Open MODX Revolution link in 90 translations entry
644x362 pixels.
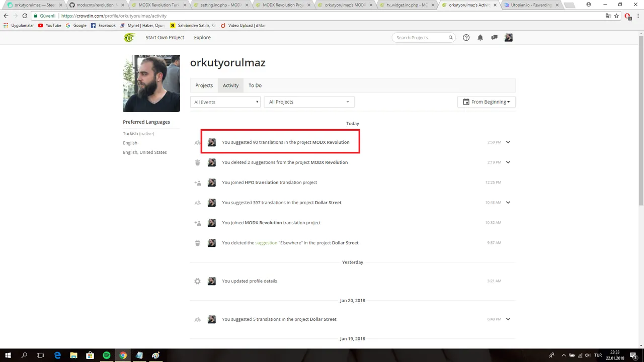pos(331,142)
